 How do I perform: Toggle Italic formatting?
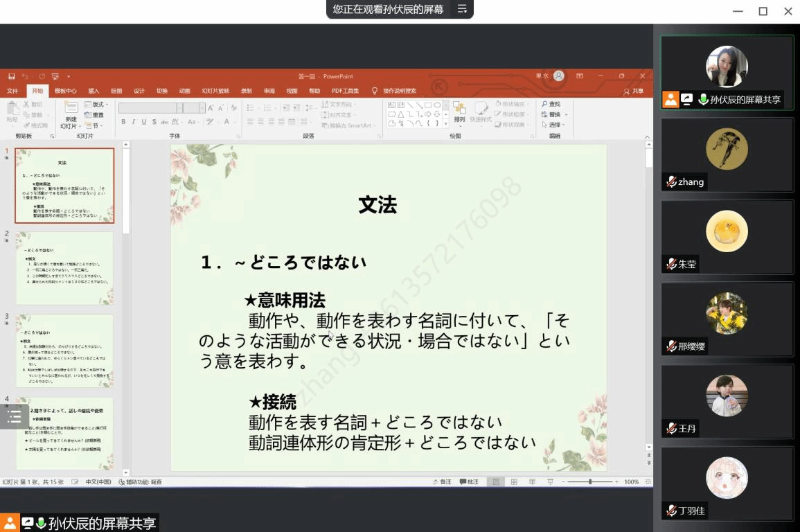click(133, 122)
